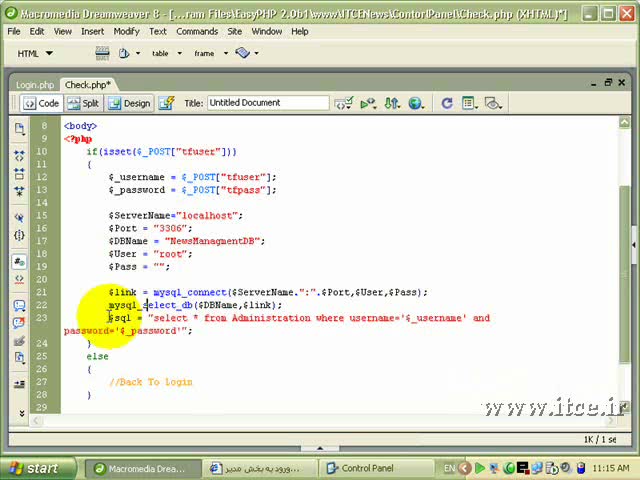
Task: Open the Recent Snippets icon
Action: coord(19,358)
